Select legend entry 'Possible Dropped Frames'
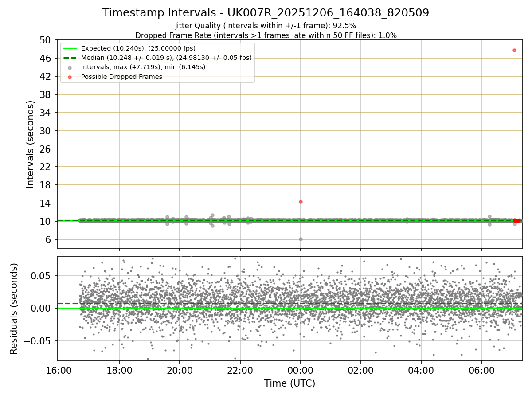The height and width of the screenshot is (399, 532). [121, 77]
